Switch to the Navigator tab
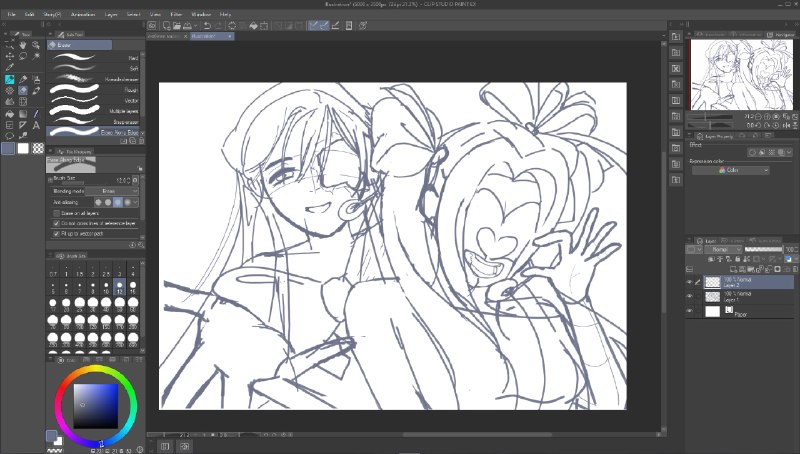 [781, 34]
